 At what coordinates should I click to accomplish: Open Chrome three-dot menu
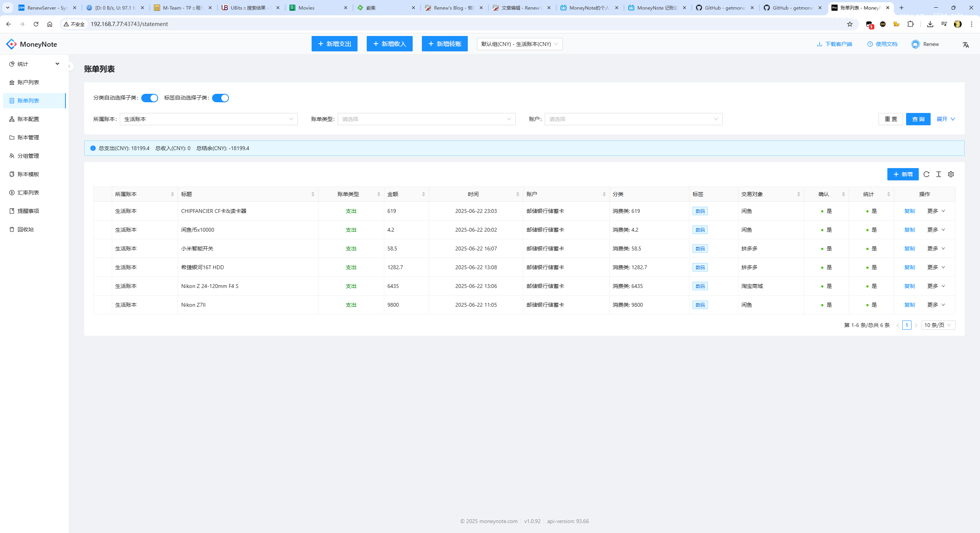point(972,24)
